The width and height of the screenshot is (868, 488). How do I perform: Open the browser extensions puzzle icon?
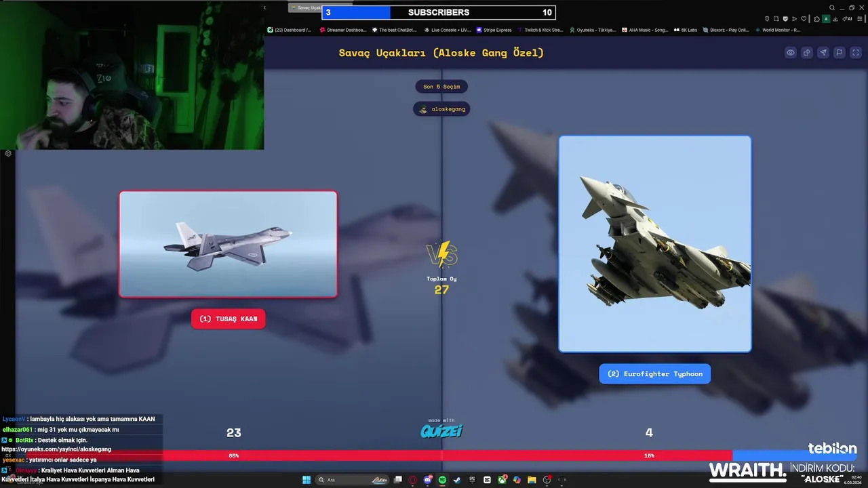point(816,19)
